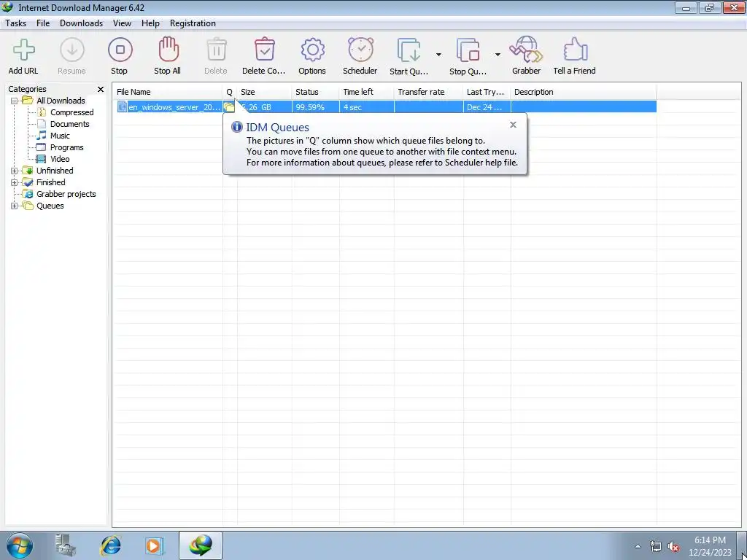Click the taskbar clock showing 6:14 PM

coord(710,546)
